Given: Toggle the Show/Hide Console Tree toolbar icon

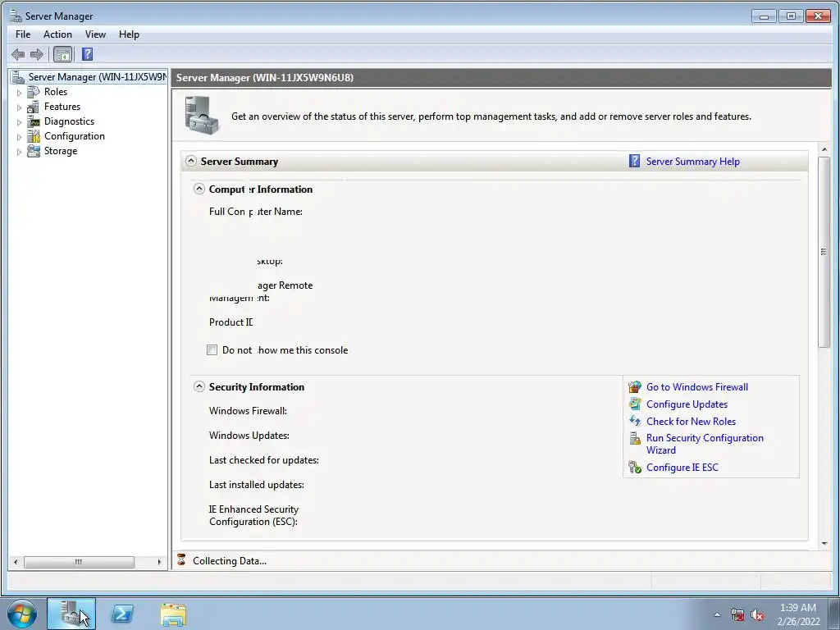Looking at the screenshot, I should 62,54.
